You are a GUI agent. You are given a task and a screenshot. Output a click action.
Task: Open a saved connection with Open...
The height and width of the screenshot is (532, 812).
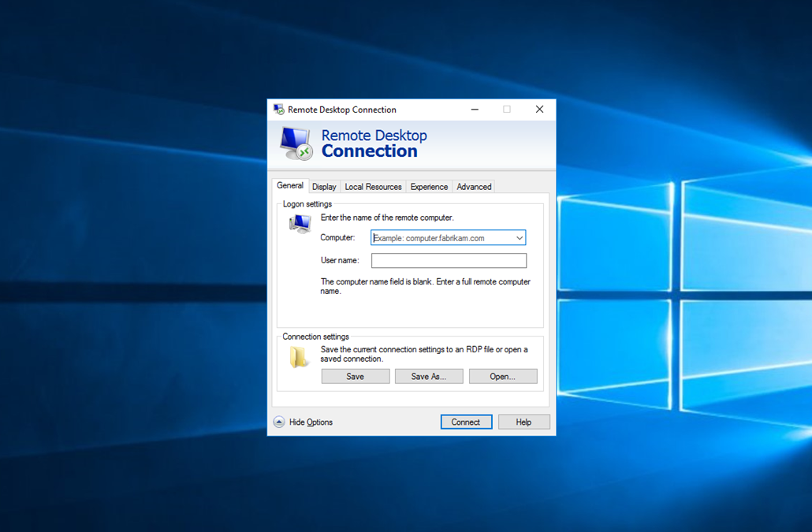[x=502, y=377]
